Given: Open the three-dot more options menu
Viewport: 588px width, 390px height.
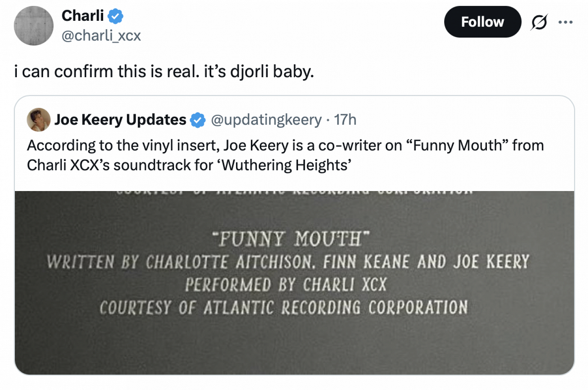Looking at the screenshot, I should (x=565, y=22).
